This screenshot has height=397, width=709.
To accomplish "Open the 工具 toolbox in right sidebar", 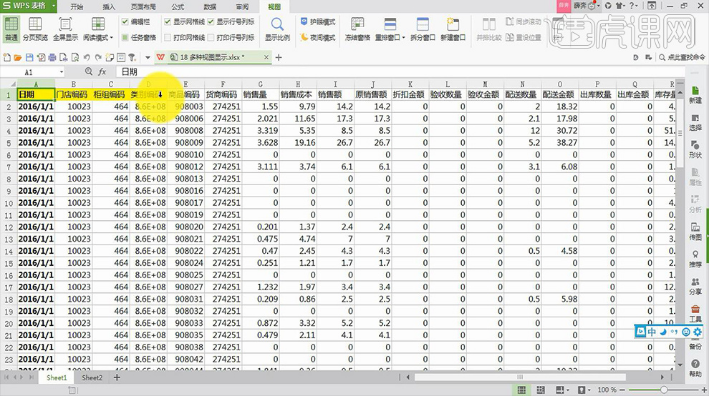I will click(x=695, y=314).
